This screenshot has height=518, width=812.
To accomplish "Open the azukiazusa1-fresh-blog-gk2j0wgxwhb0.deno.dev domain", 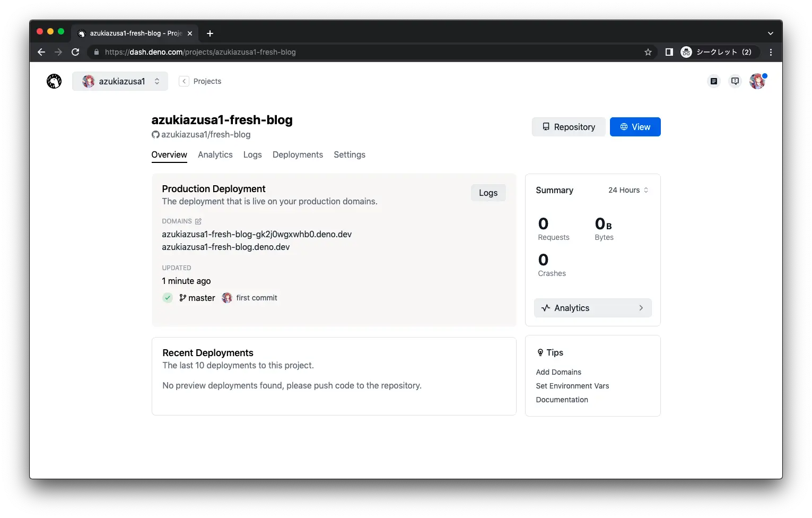I will click(257, 234).
